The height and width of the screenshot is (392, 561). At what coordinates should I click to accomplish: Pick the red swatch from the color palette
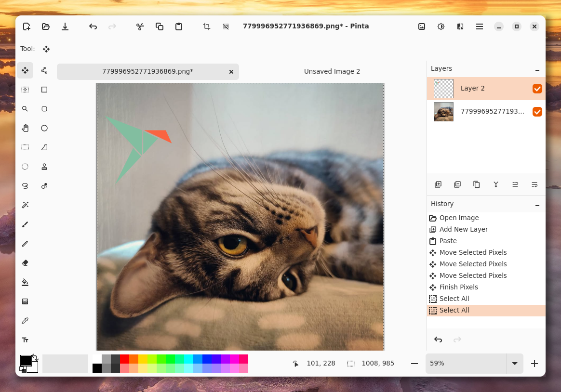[124, 360]
